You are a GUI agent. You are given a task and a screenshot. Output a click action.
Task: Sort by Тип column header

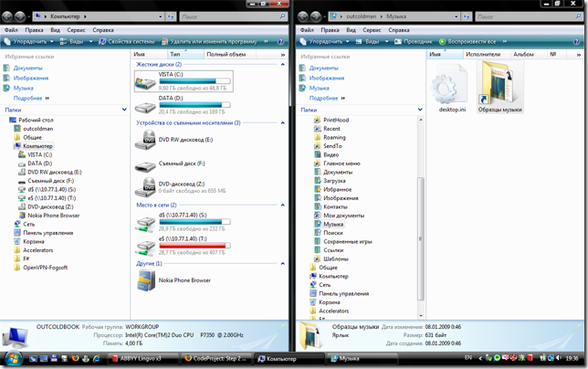[x=185, y=55]
